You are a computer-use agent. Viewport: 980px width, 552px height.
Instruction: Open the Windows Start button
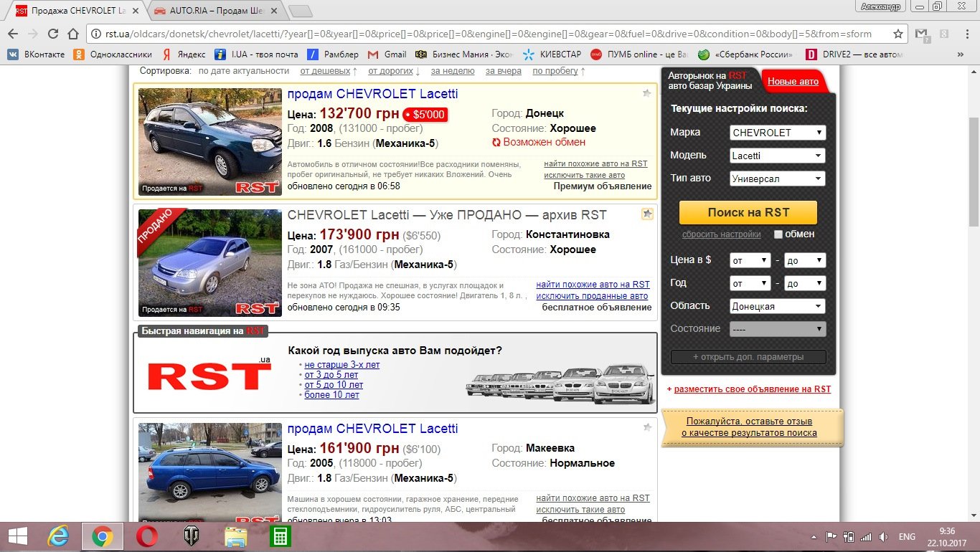point(18,536)
